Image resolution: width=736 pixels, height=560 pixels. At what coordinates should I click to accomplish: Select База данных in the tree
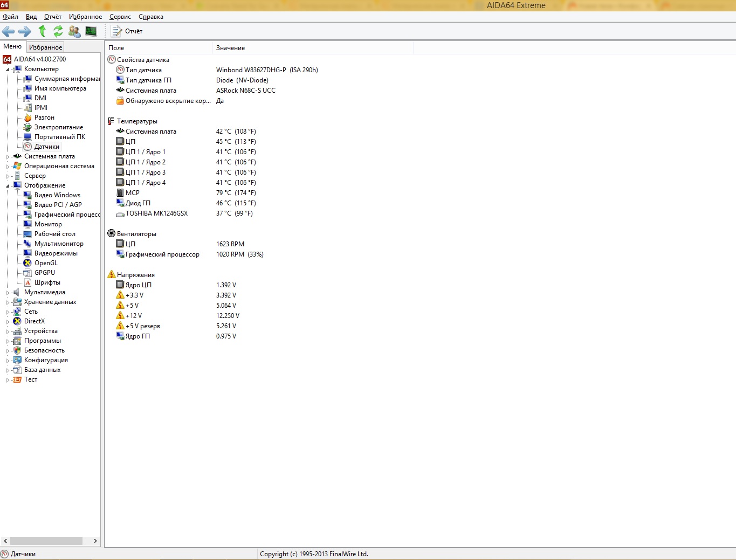point(42,370)
